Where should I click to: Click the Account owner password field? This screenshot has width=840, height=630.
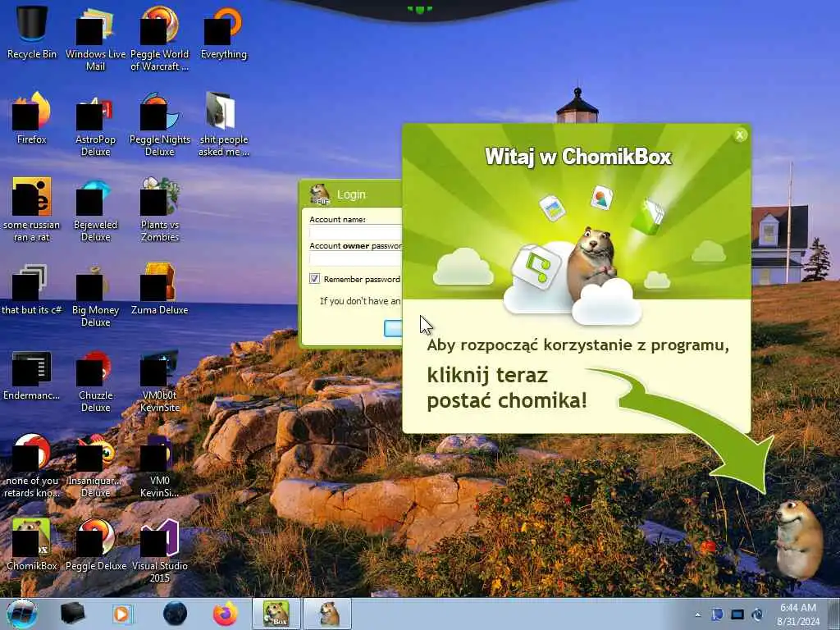coord(356,258)
